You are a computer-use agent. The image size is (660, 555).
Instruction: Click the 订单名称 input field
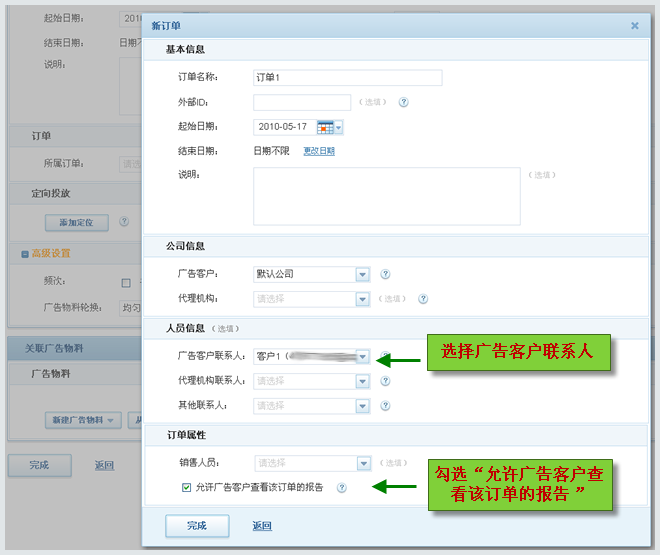348,78
